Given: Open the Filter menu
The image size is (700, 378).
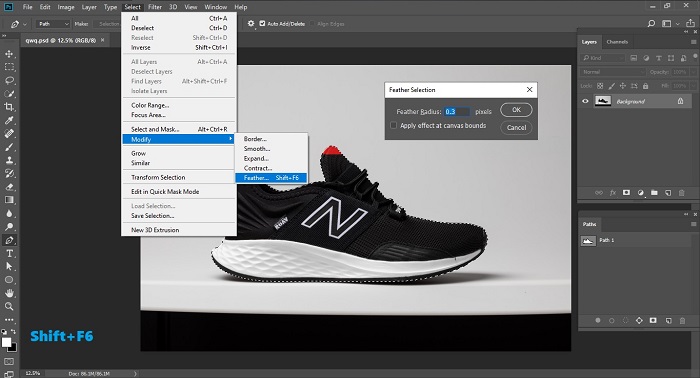Looking at the screenshot, I should tap(155, 7).
